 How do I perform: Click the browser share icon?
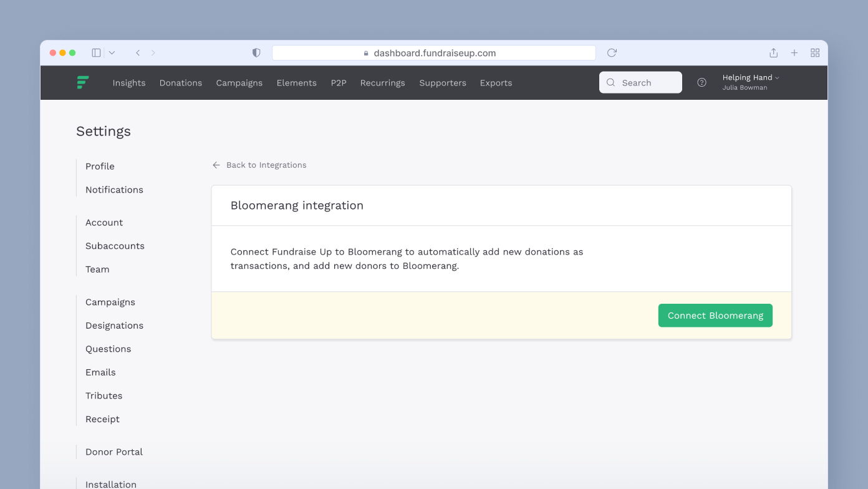pyautogui.click(x=773, y=53)
